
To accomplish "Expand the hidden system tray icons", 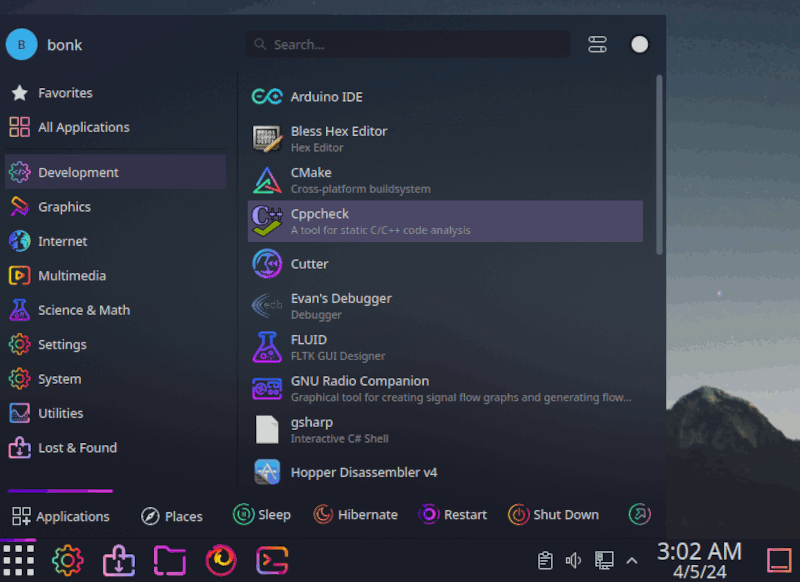I will coord(631,561).
